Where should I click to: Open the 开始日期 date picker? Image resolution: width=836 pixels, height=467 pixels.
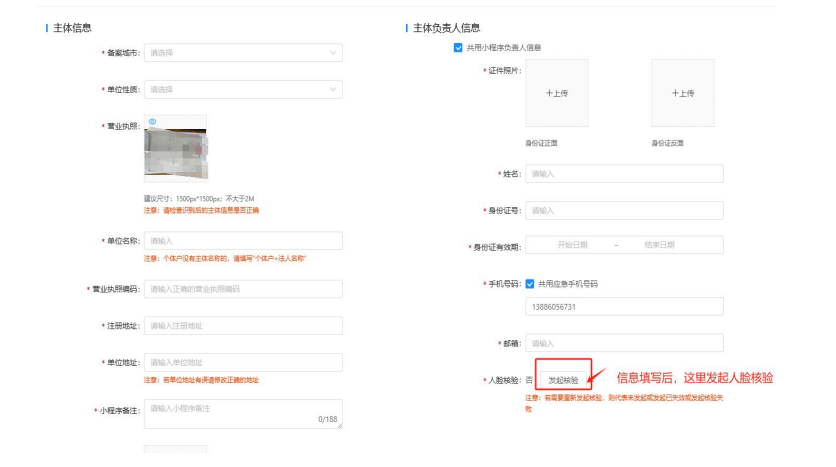click(572, 245)
